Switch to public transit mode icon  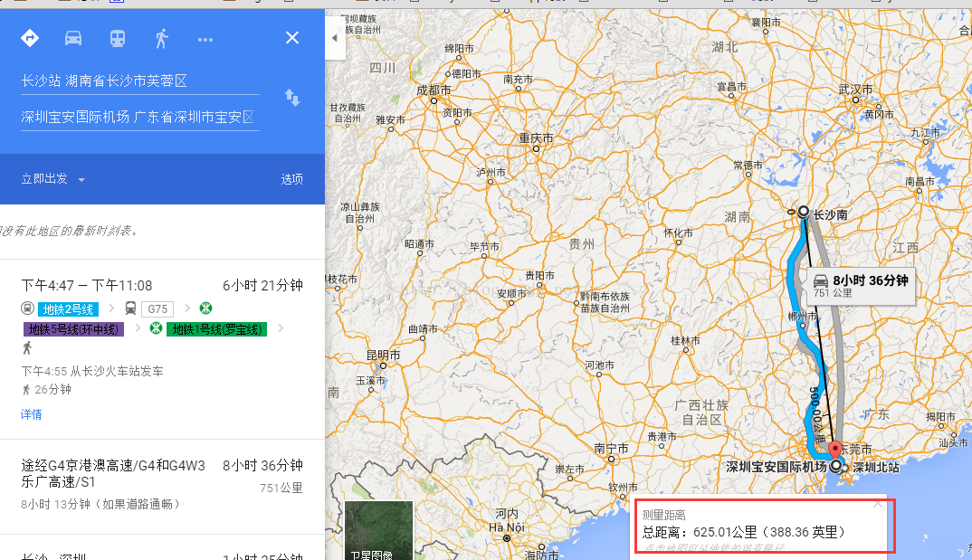tap(117, 38)
